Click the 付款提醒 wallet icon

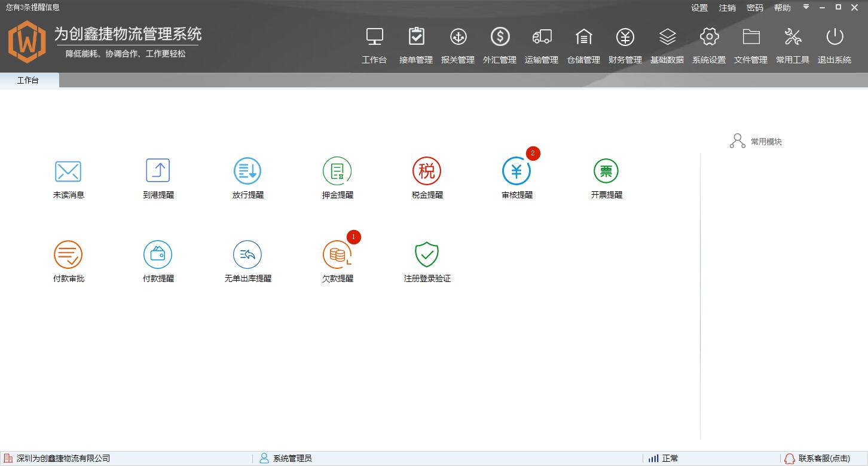[158, 255]
